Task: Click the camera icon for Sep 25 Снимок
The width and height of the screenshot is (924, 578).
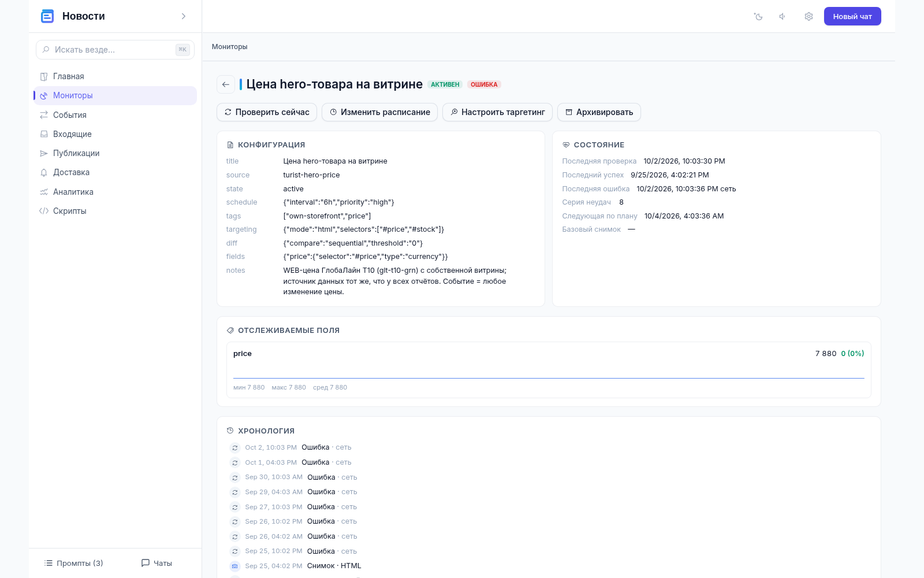Action: (235, 566)
